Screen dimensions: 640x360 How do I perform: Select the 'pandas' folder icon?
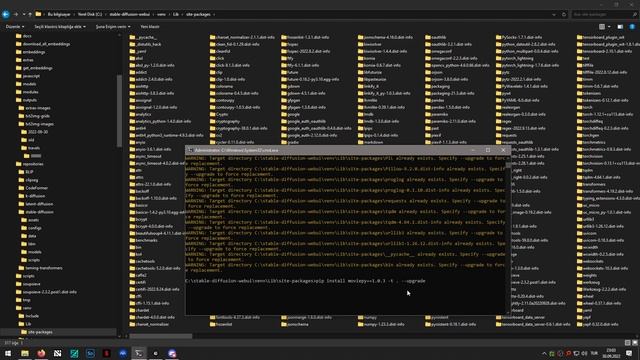point(428,100)
